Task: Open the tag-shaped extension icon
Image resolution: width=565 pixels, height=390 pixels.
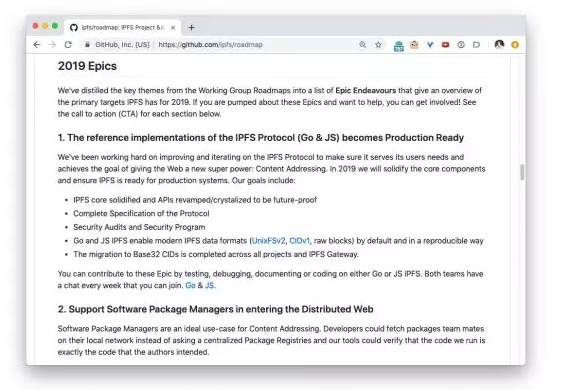Action: coord(476,45)
